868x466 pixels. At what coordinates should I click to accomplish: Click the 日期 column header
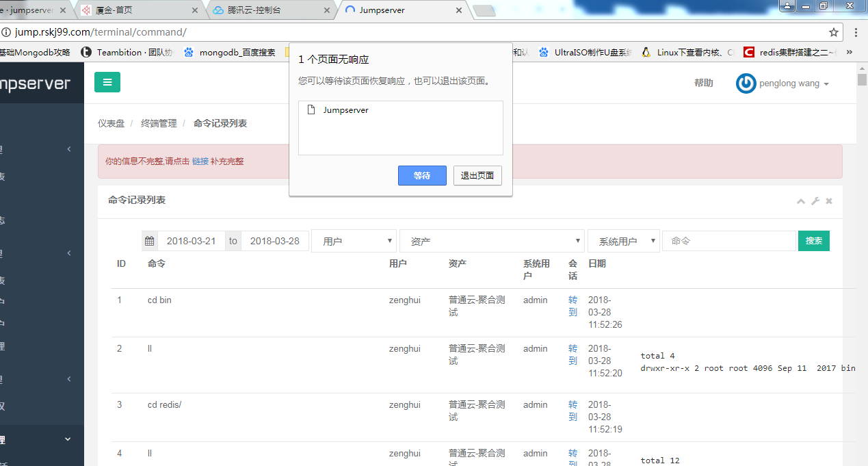click(x=597, y=263)
